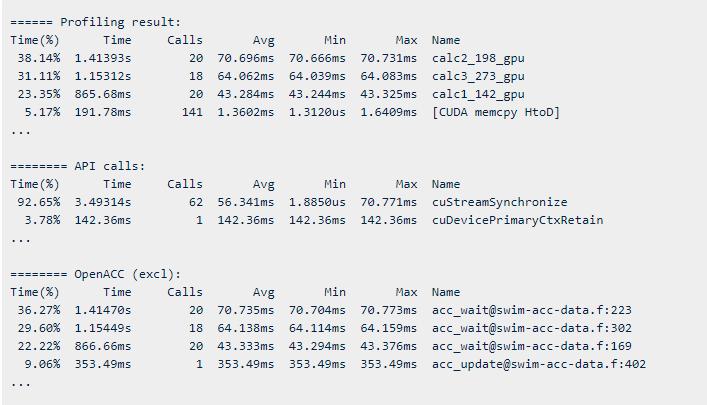Select the cuStreamSynchronize function name
Viewport: 707px width, 405px height.
pos(500,202)
